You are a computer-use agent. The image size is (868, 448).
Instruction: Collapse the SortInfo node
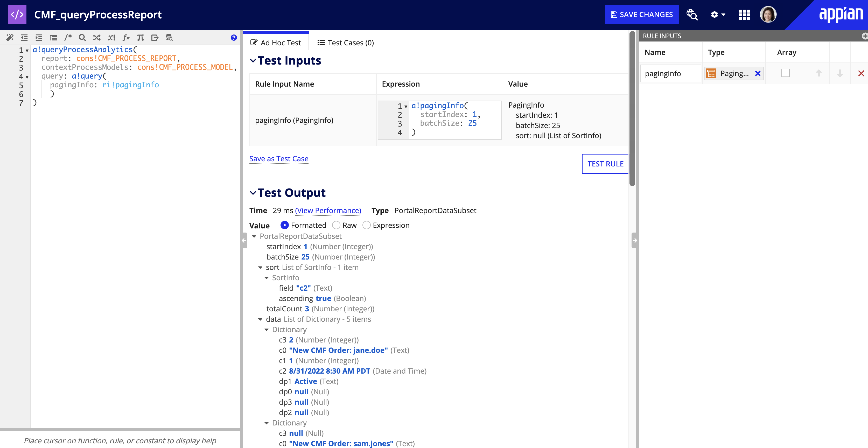(x=267, y=278)
